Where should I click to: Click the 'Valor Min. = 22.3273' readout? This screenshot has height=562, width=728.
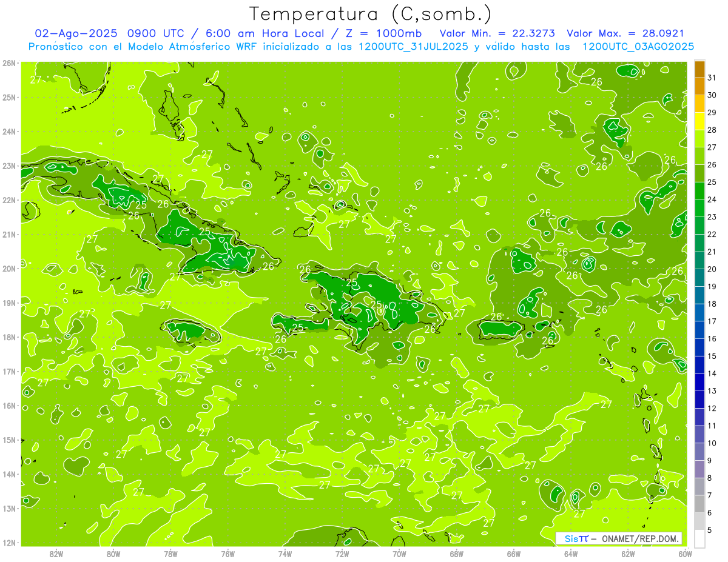497,33
